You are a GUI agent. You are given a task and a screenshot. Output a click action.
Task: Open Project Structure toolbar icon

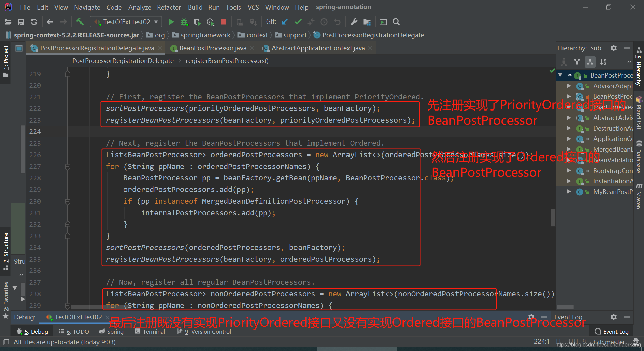[367, 22]
